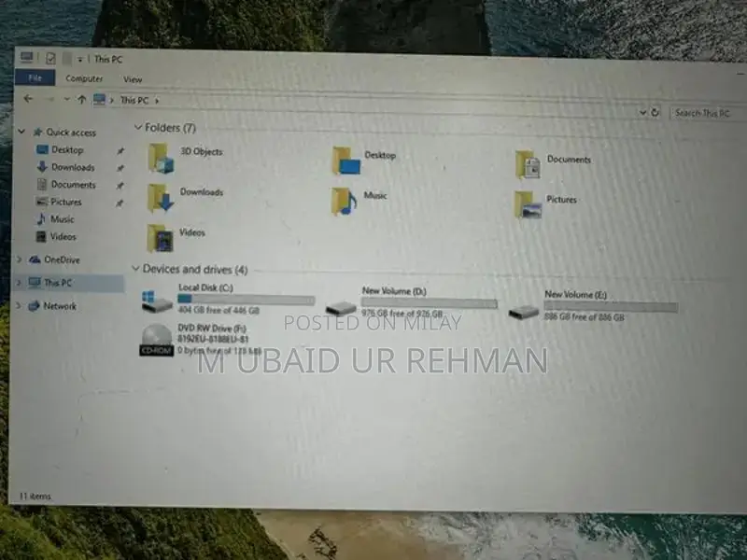Open the Videos folder icon

(161, 237)
